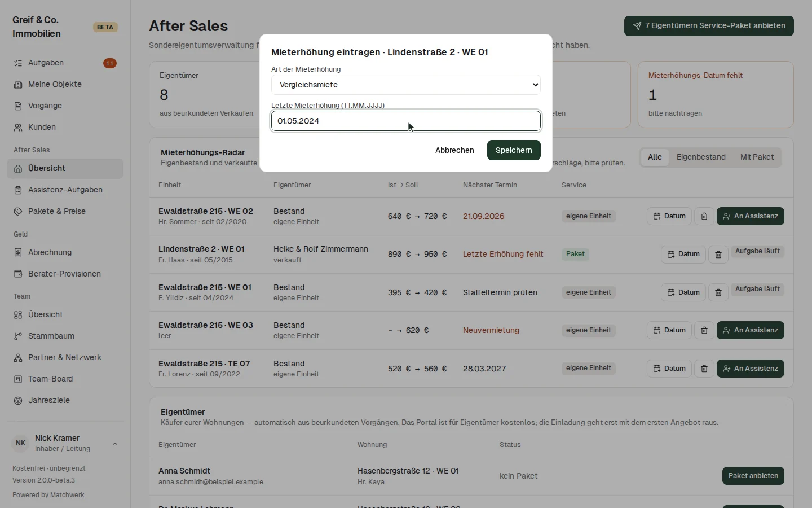
Task: Click trash icon for Lindenstraße 2 · WE 01
Action: click(x=718, y=255)
